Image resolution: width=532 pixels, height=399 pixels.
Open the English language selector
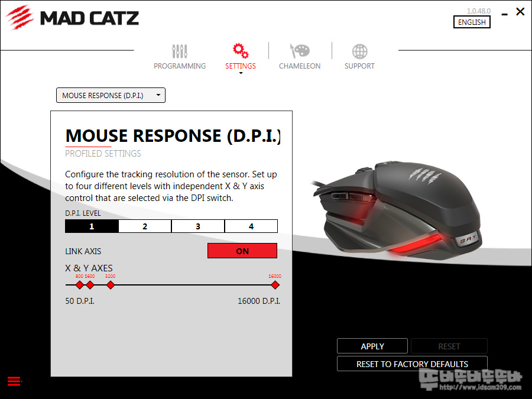click(x=472, y=22)
